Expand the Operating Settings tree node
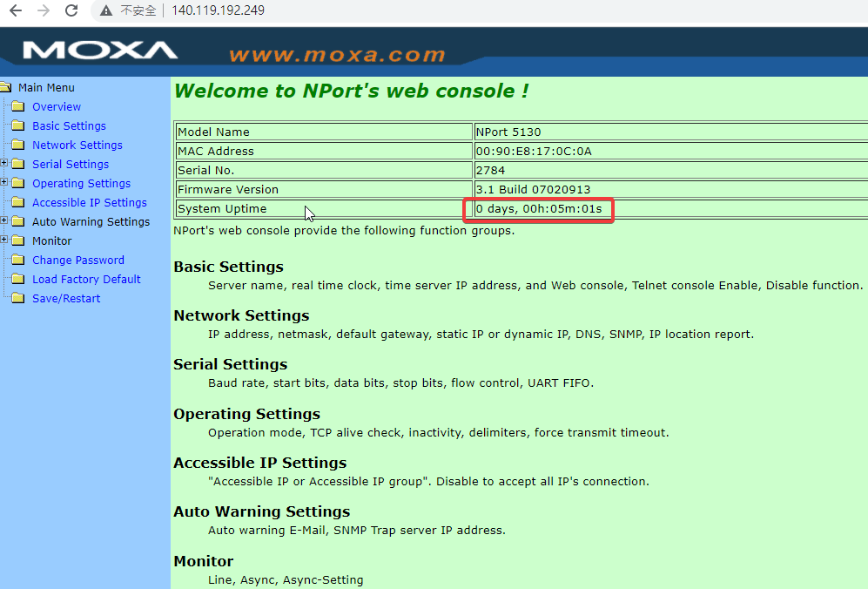This screenshot has width=868, height=589. click(3, 182)
